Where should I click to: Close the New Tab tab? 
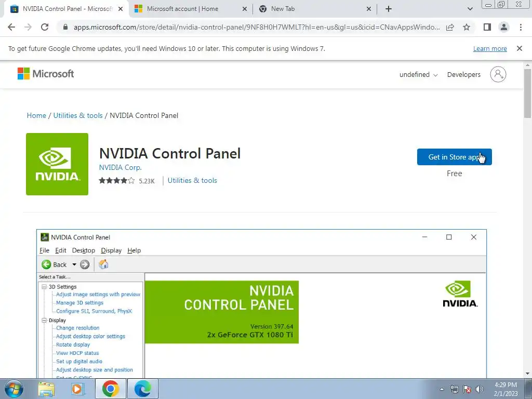pos(369,9)
